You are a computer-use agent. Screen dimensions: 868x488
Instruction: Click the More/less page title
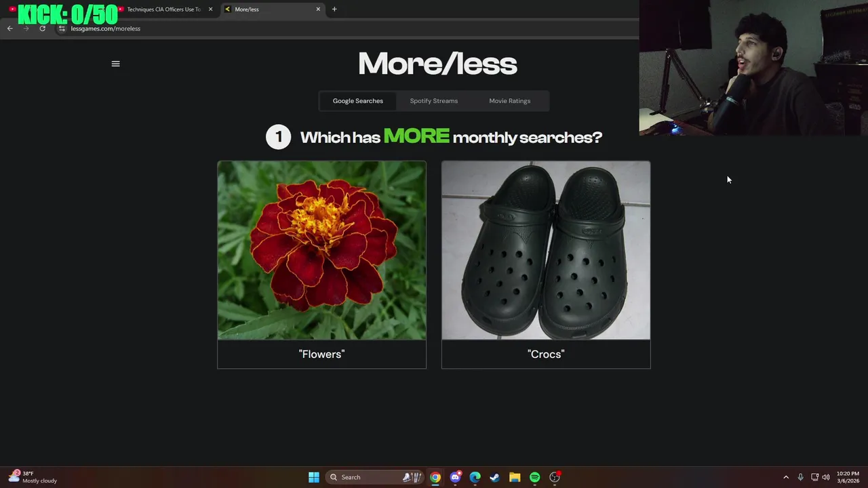[x=437, y=64]
